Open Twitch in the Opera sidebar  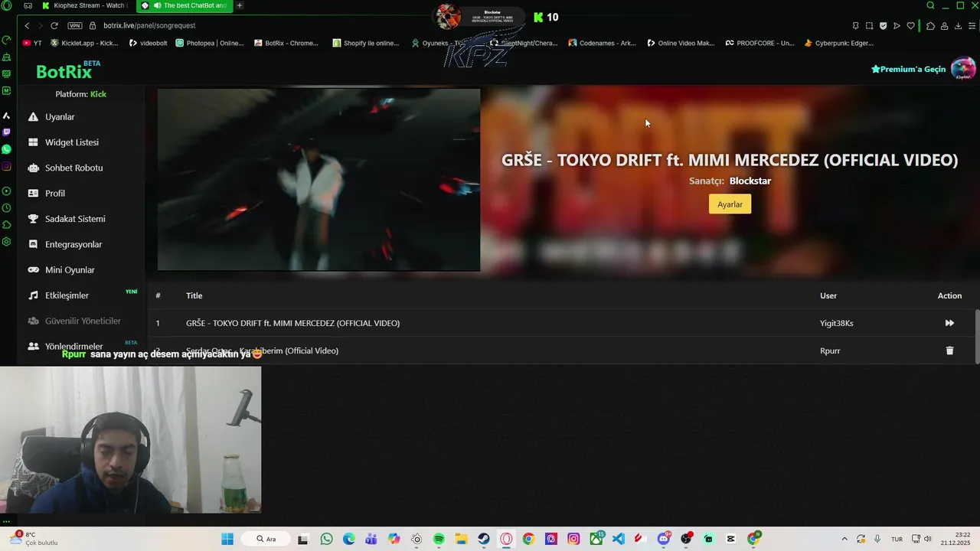click(7, 132)
